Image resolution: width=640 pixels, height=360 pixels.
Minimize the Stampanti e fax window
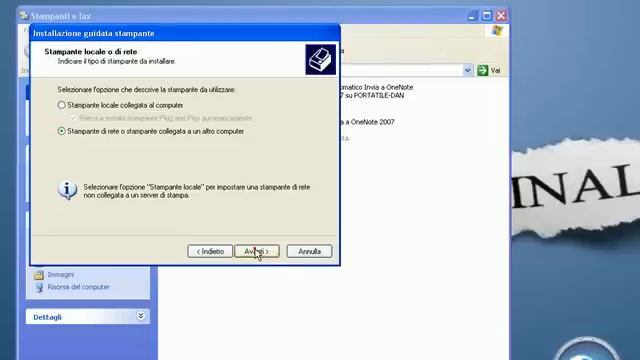point(472,16)
